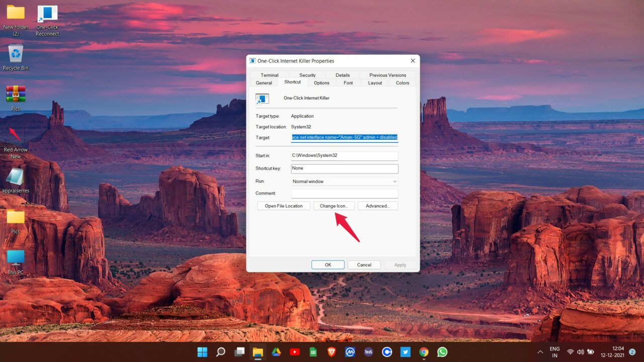
Task: Open the Advanced... shortcut settings
Action: [x=378, y=206]
